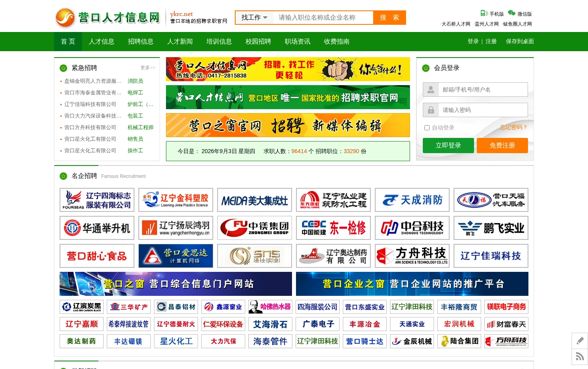588x369 pixels.
Task: Click the 立即登录 button
Action: pos(448,146)
